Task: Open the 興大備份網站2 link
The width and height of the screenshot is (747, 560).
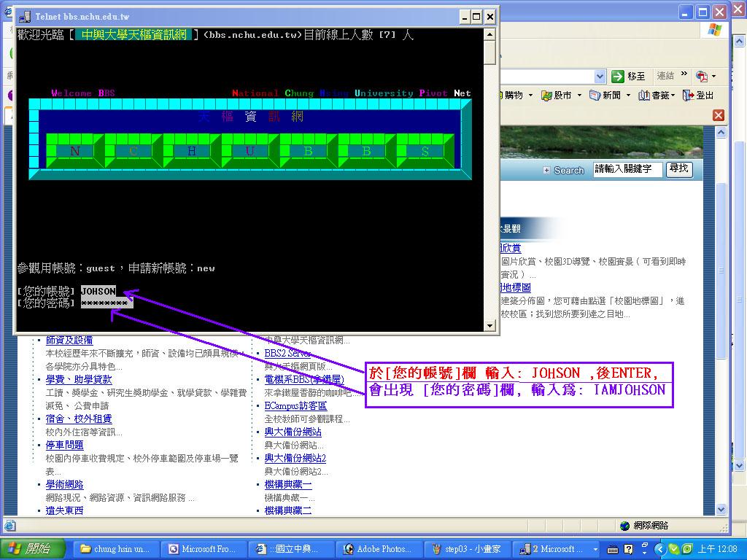Action: [x=295, y=458]
